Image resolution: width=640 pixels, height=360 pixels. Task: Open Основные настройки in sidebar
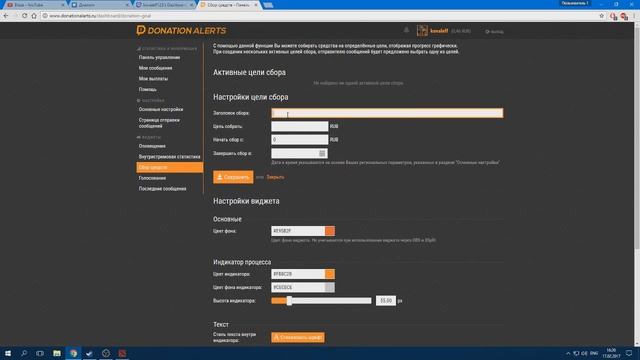tap(161, 109)
